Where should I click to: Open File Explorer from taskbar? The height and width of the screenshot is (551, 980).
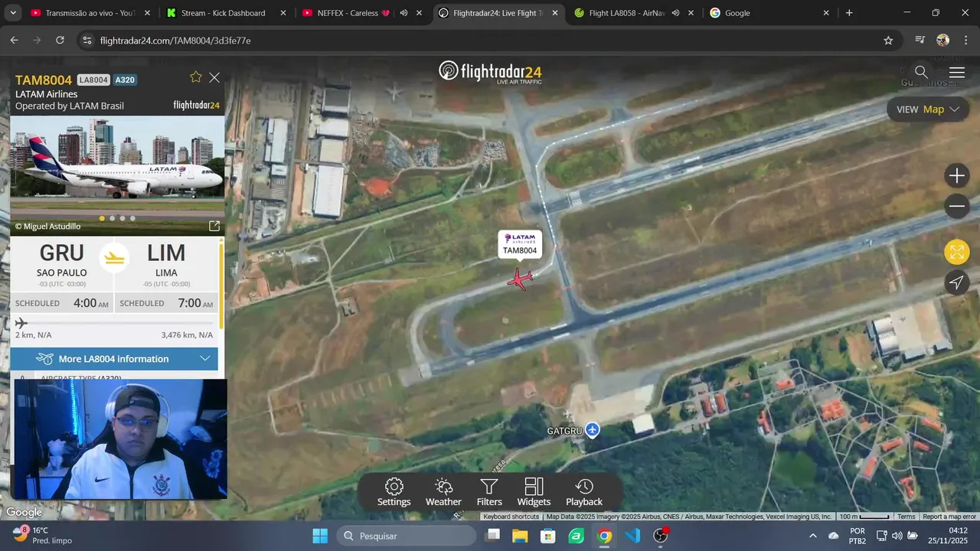tap(520, 536)
